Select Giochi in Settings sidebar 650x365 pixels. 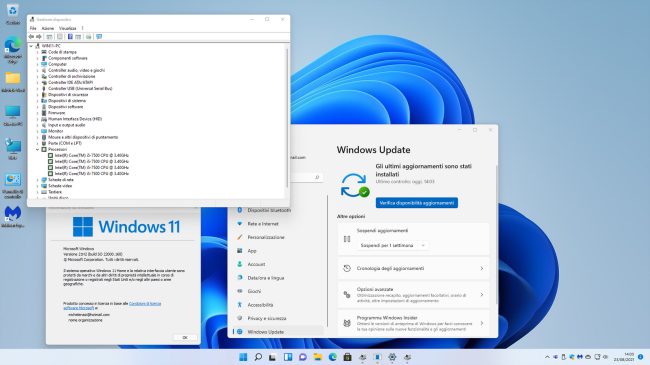coord(254,291)
